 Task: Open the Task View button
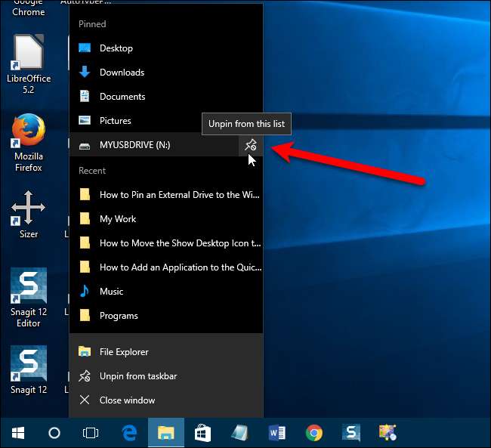[91, 433]
